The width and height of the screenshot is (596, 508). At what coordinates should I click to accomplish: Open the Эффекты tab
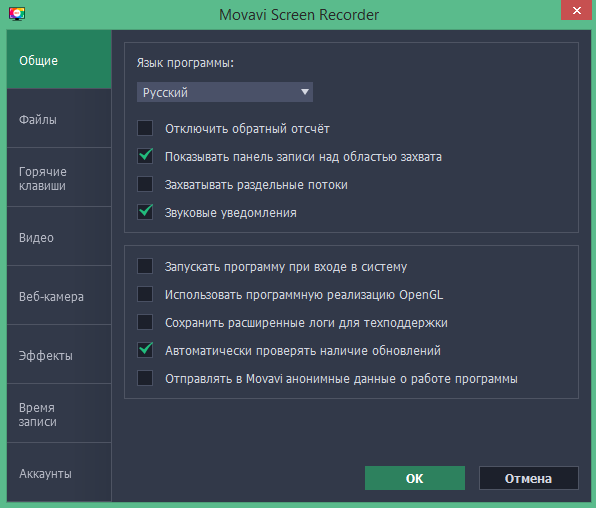click(x=59, y=354)
